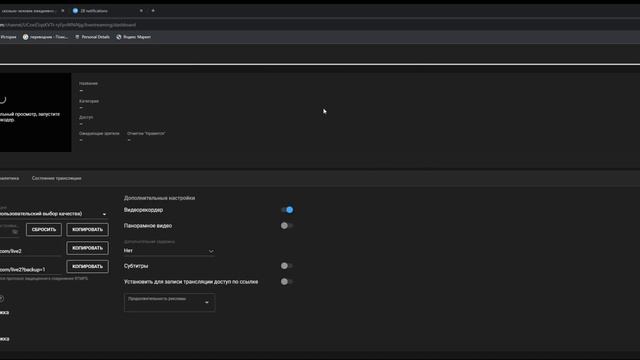Screen dimensions: 640x360
Task: Copy the stream key with КОПИРОВАТЬ
Action: (x=87, y=229)
